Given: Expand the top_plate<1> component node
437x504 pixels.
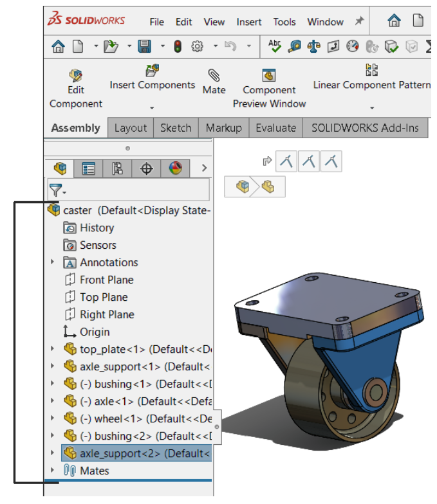Looking at the screenshot, I should pos(53,350).
